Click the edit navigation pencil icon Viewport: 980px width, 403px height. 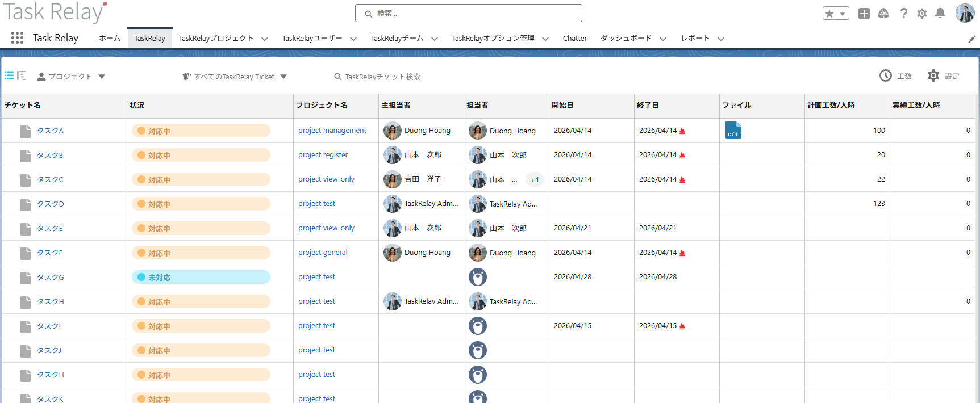click(971, 39)
